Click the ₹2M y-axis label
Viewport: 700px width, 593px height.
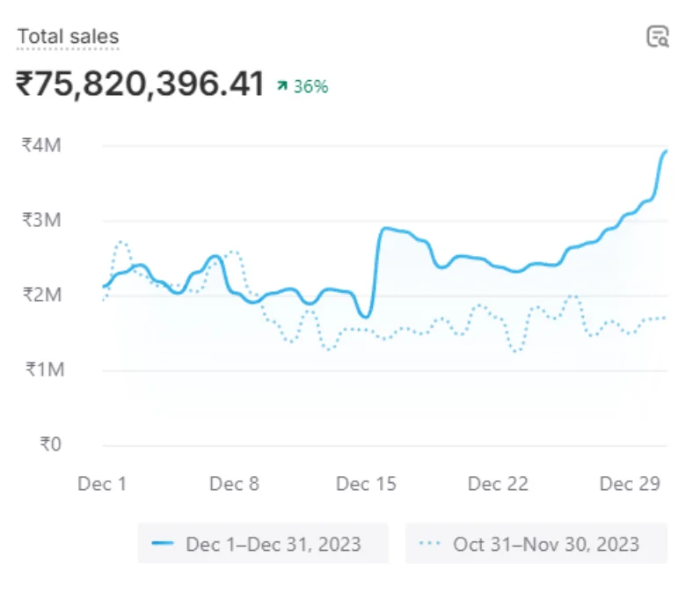[41, 295]
